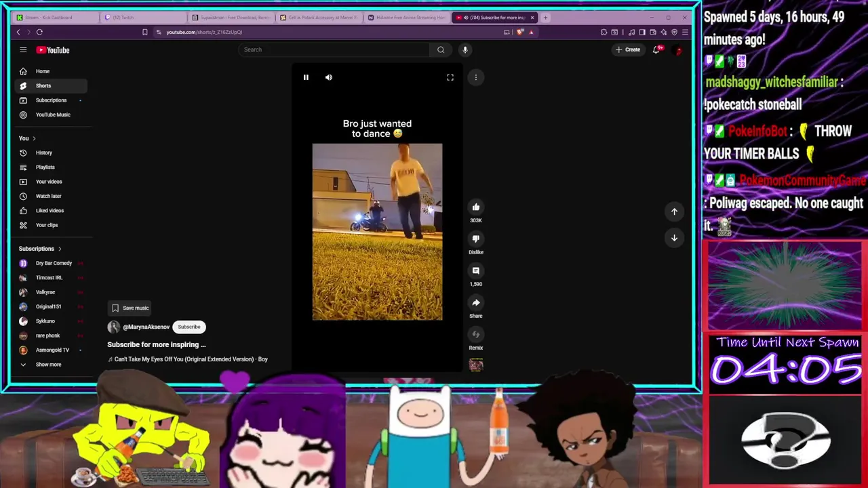Viewport: 868px width, 488px height.
Task: Expand the Subscriptions section header
Action: click(x=40, y=249)
